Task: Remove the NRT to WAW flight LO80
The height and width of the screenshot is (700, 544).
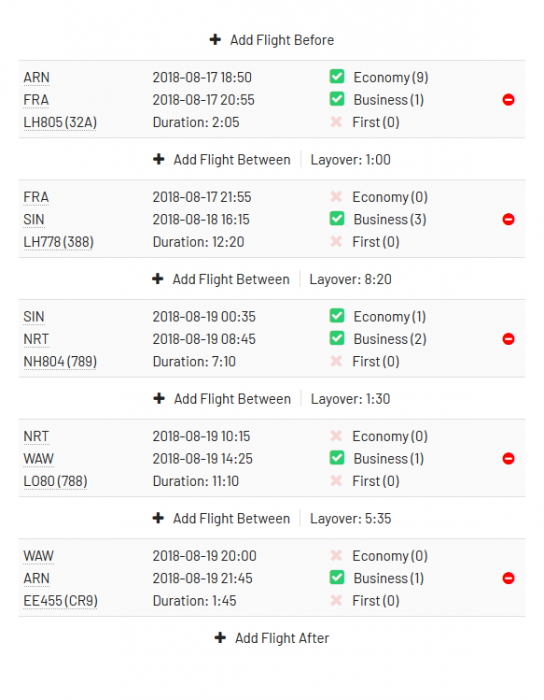Action: 508,458
